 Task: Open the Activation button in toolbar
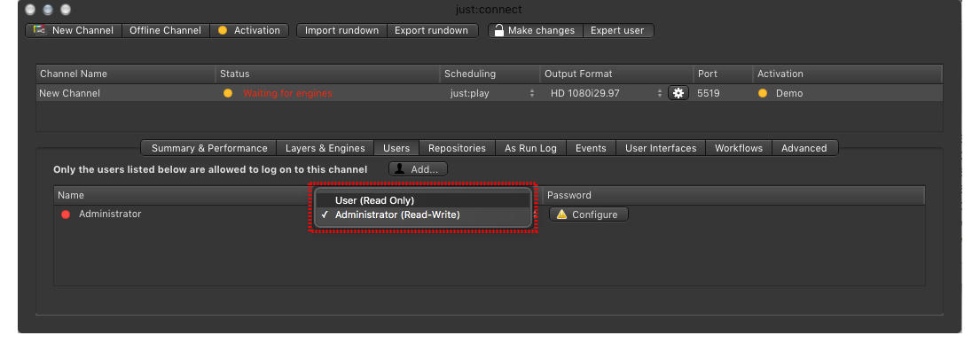click(x=249, y=31)
